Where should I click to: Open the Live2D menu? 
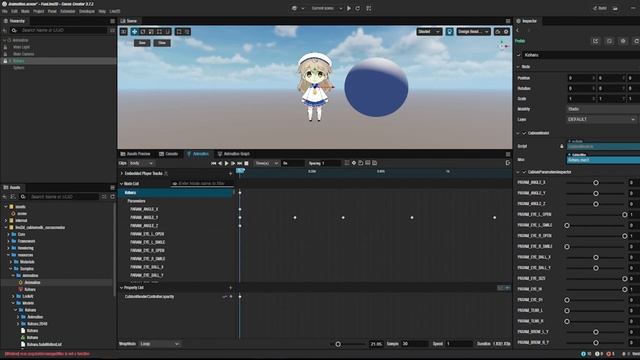115,11
